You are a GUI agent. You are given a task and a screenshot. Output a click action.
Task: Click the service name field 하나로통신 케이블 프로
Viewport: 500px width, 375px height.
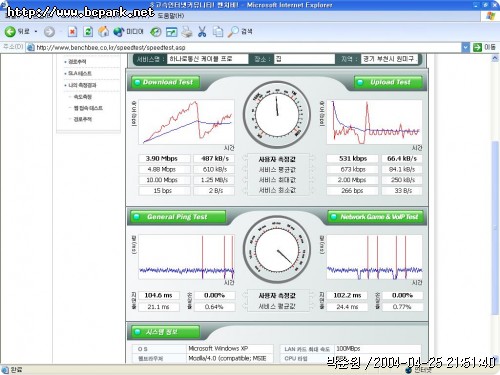207,59
